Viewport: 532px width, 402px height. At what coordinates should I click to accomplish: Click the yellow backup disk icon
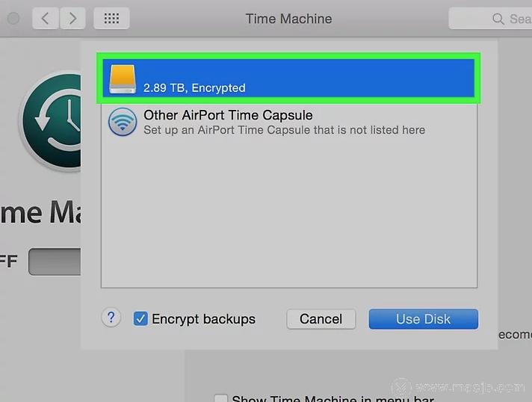click(123, 78)
